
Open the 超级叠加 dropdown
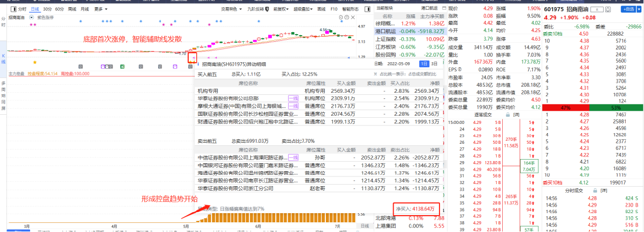click(303, 9)
